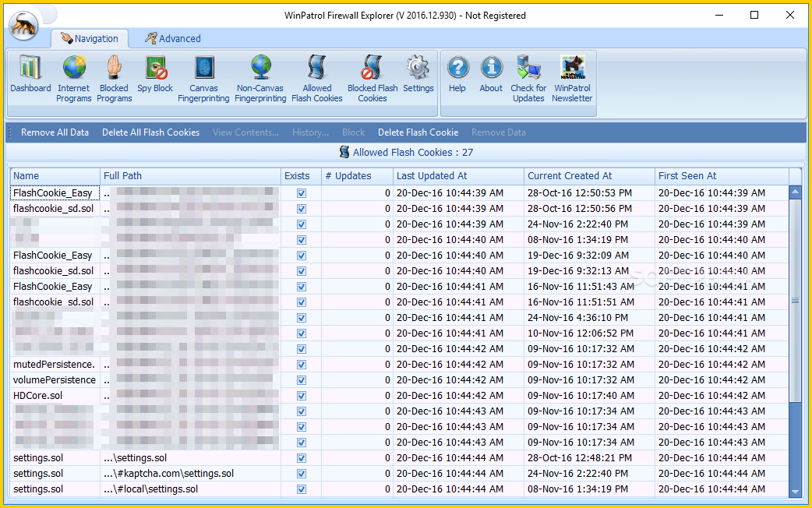812x508 pixels.
Task: Open Canvas Fingerprinting section
Action: 203,79
